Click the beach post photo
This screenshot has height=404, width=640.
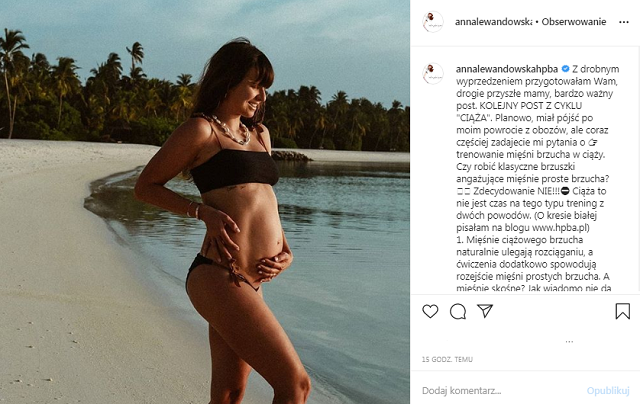point(204,202)
